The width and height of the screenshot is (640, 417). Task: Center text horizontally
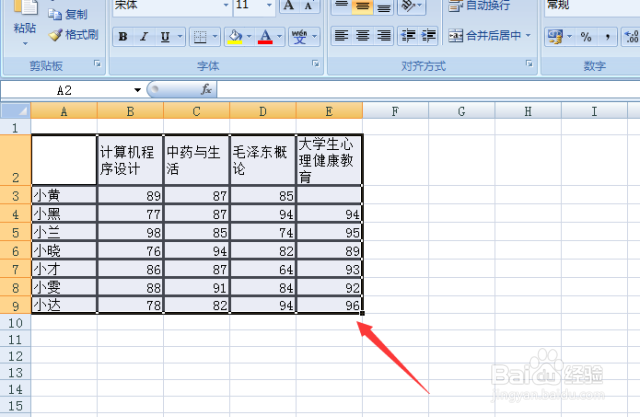click(362, 36)
